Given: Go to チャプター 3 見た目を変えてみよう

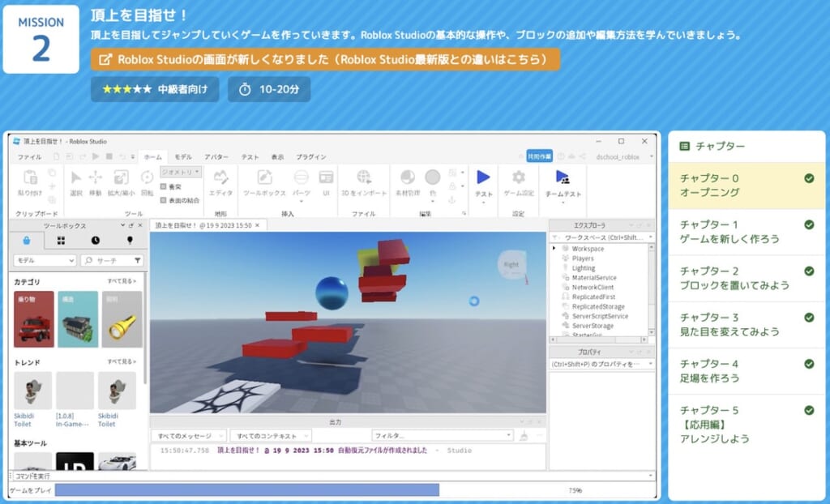Looking at the screenshot, I should pos(746,325).
